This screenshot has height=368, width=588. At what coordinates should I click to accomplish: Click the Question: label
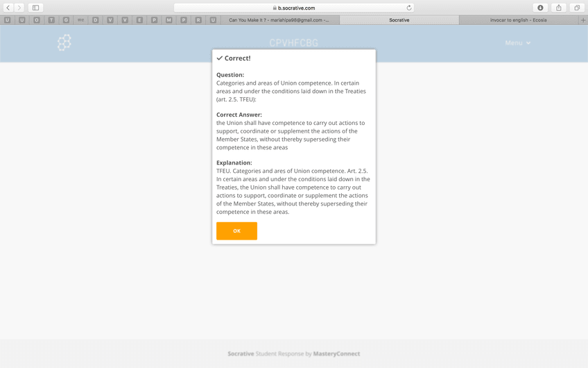[230, 75]
